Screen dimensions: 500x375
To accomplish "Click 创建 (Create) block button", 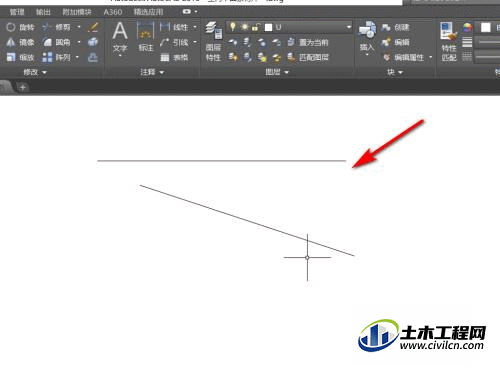I will pyautogui.click(x=396, y=27).
